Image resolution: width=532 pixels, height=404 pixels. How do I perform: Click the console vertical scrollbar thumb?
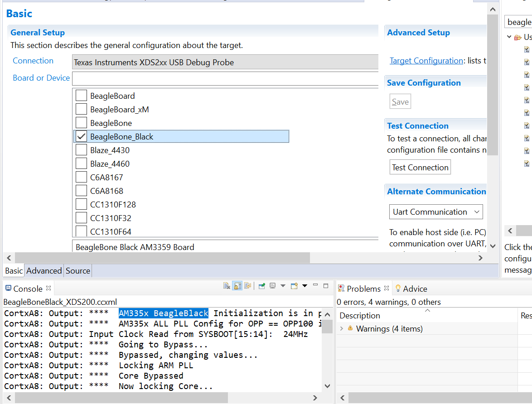(327, 326)
